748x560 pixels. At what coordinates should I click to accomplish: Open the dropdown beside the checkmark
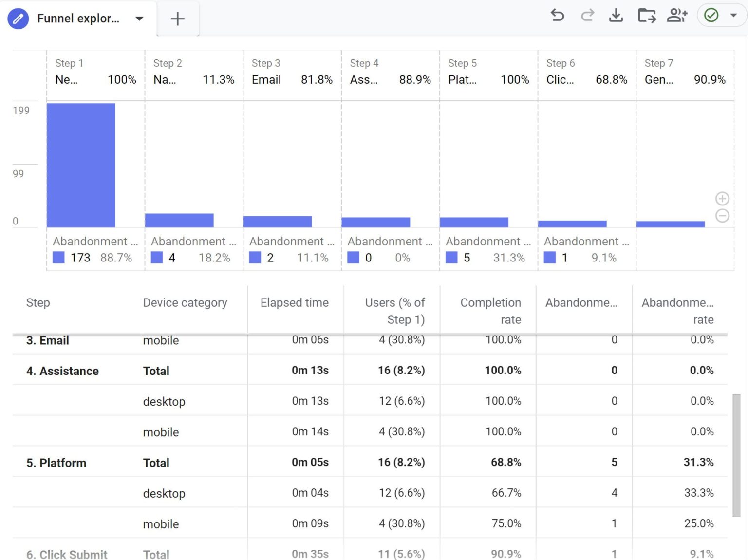[733, 16]
